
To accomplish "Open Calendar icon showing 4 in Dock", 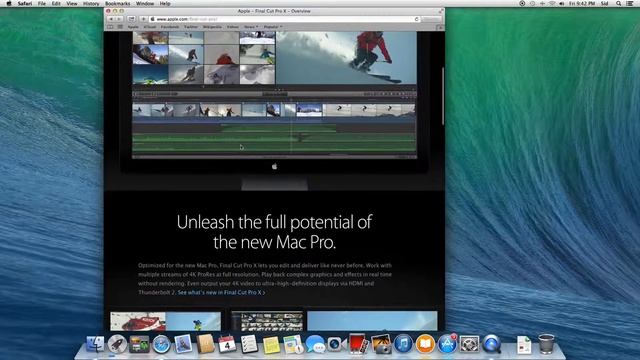I will click(x=227, y=344).
